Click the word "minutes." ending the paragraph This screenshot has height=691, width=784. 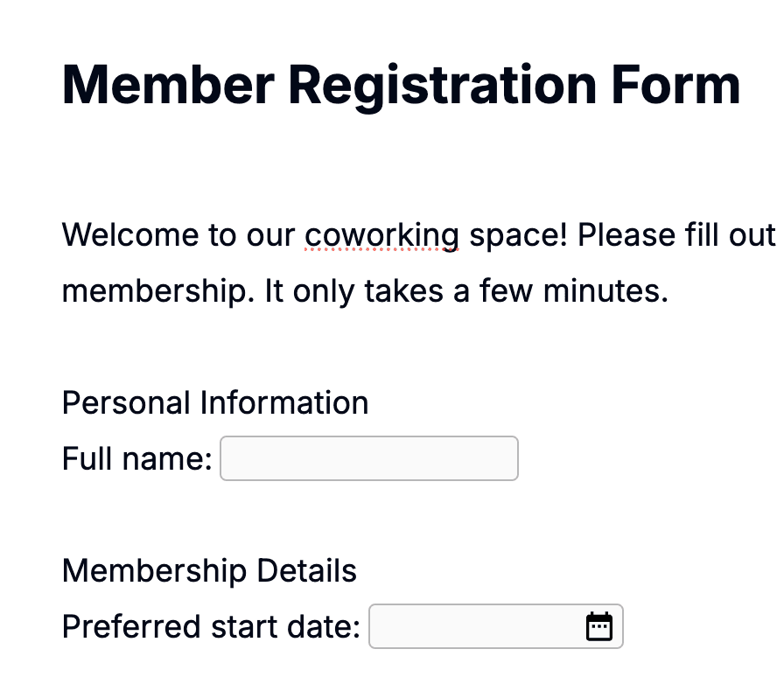point(606,291)
